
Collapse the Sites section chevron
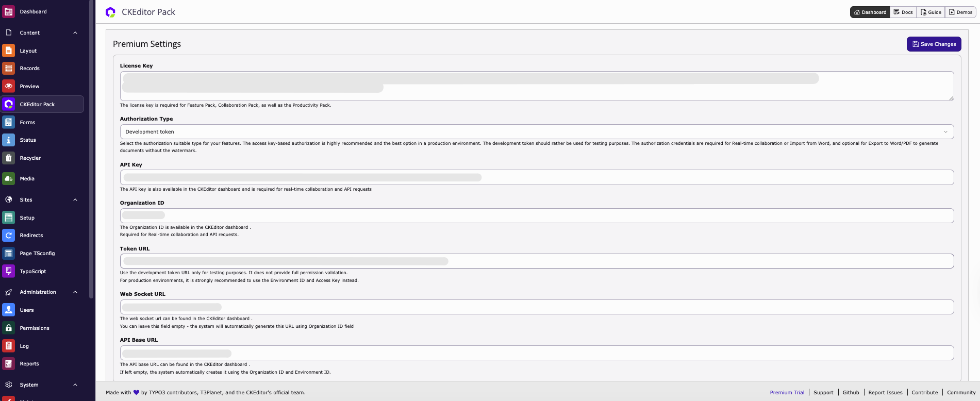point(75,199)
